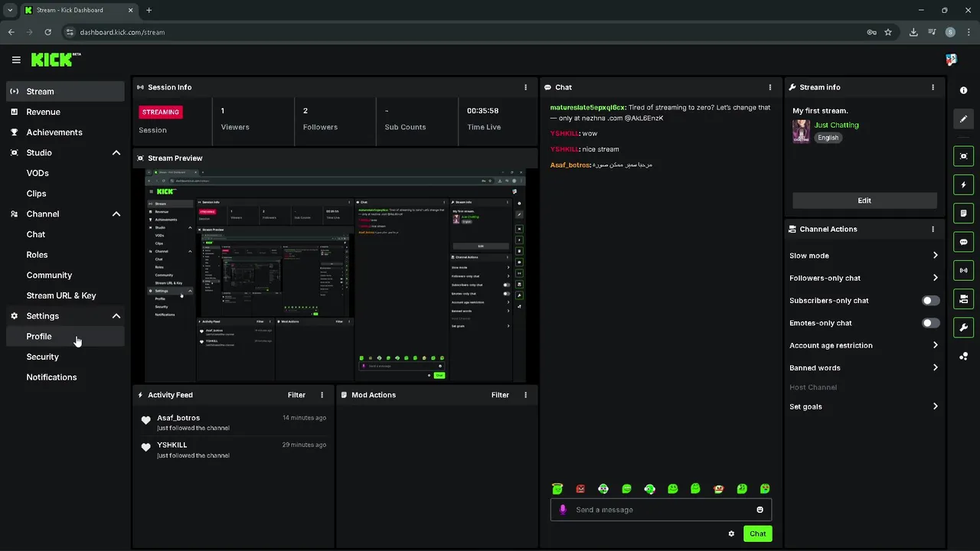Screen dimensions: 980x551
Task: Click the broadcast signal widget icon
Action: 963,270
